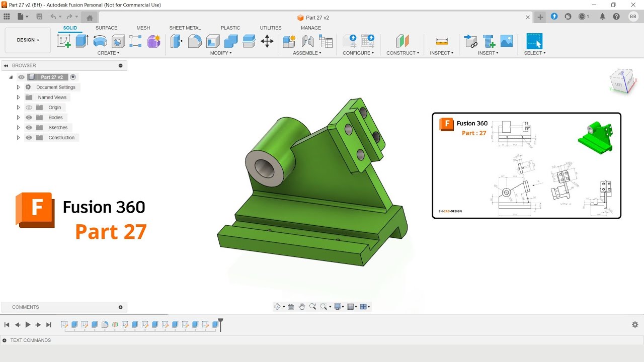Screen dimensions: 644x362
Task: Activate the window Select tool
Action: (x=534, y=41)
